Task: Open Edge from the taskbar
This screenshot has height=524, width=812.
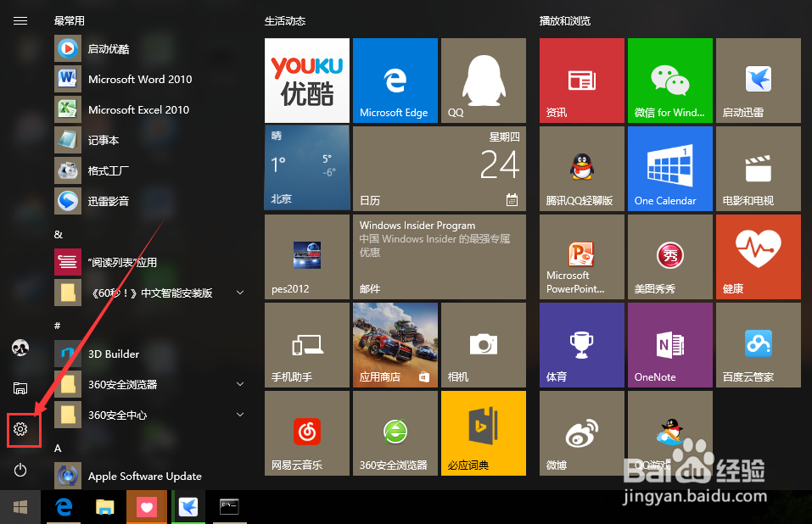Action: [64, 507]
